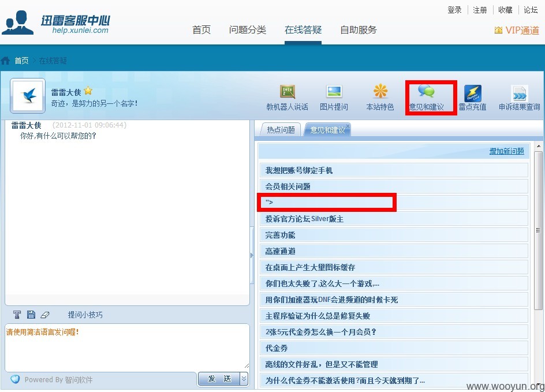Open the 图片提问 picture icon
Viewport: 545px width, 392px height.
tap(334, 92)
